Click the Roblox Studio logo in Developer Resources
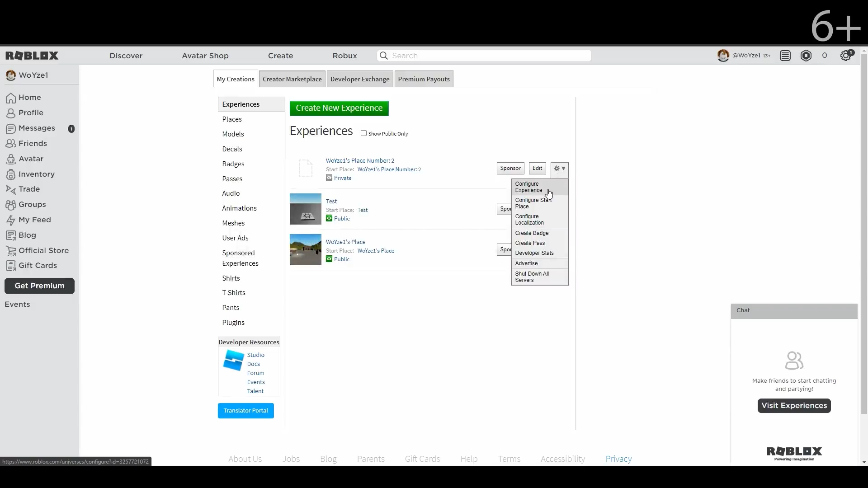 (233, 361)
